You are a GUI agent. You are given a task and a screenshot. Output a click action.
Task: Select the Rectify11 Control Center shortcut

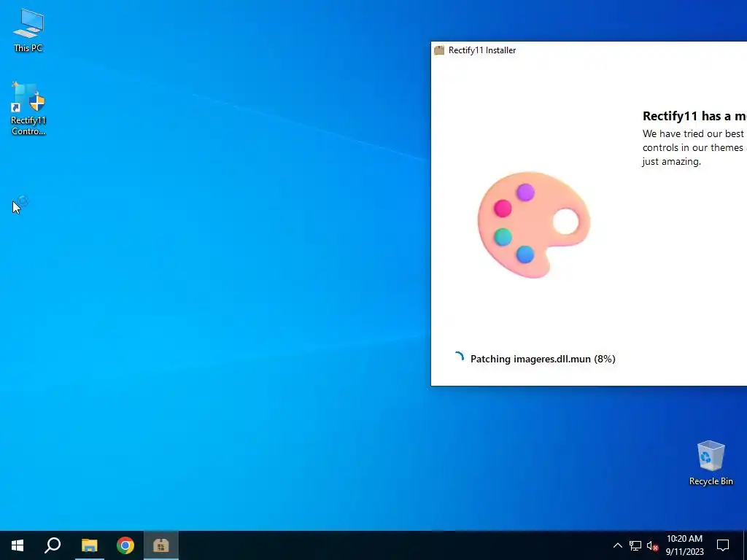(x=28, y=109)
